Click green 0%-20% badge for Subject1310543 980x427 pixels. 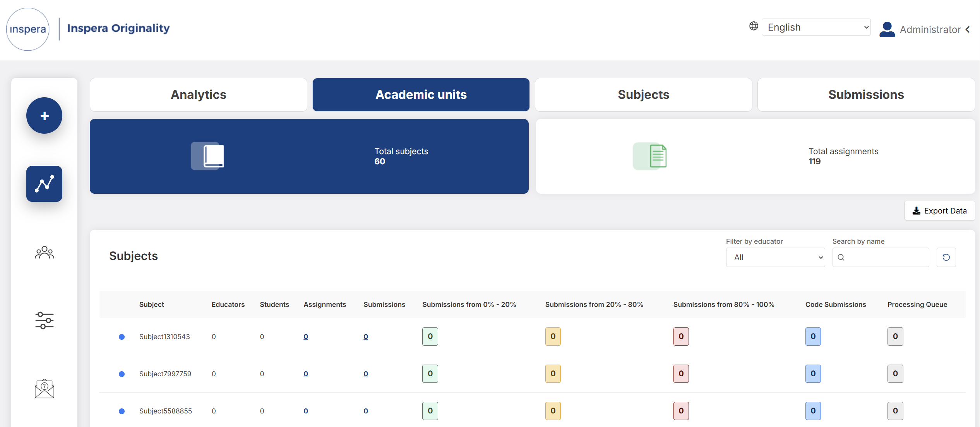[430, 336]
